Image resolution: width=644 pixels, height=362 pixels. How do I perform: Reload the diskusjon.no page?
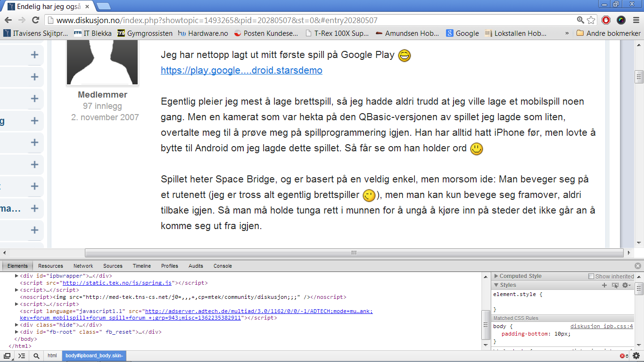(x=35, y=20)
